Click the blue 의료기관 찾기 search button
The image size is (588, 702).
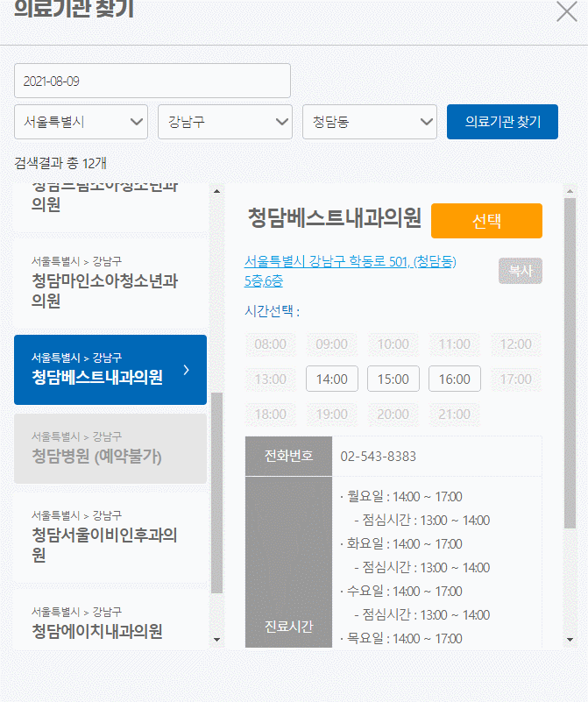(502, 122)
